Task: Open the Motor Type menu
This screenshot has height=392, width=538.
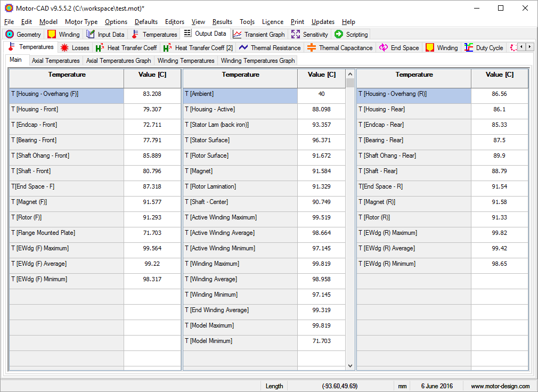Action: pyautogui.click(x=81, y=22)
